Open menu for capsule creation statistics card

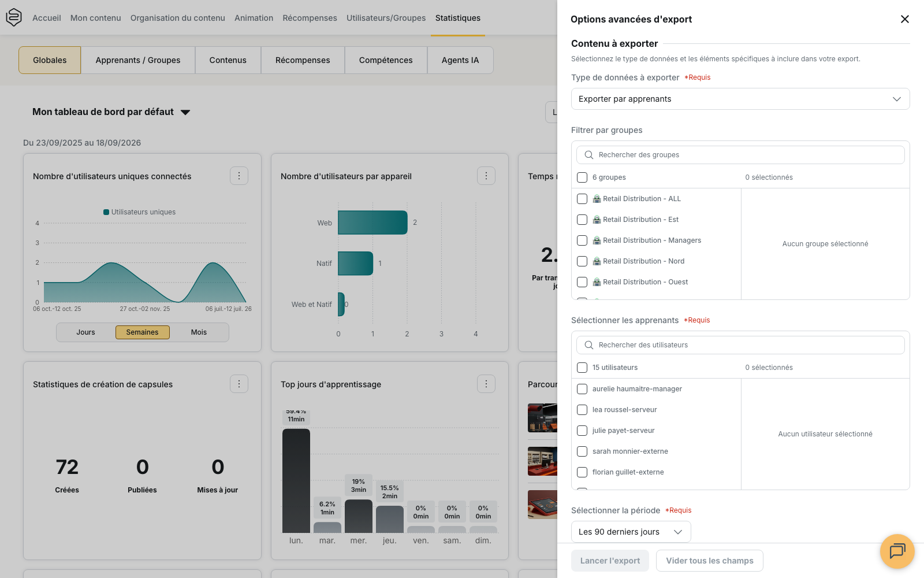pyautogui.click(x=239, y=384)
